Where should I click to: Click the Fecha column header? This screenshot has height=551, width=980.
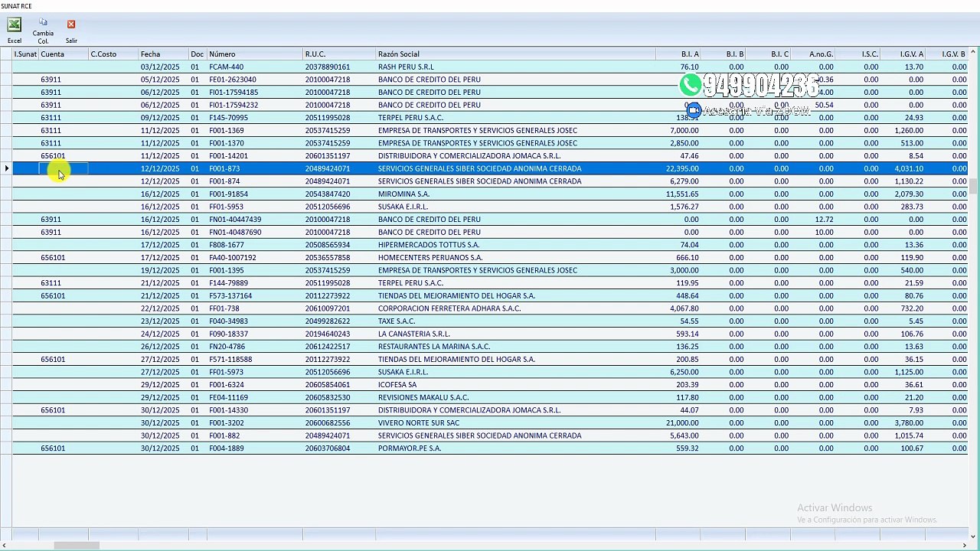click(163, 54)
